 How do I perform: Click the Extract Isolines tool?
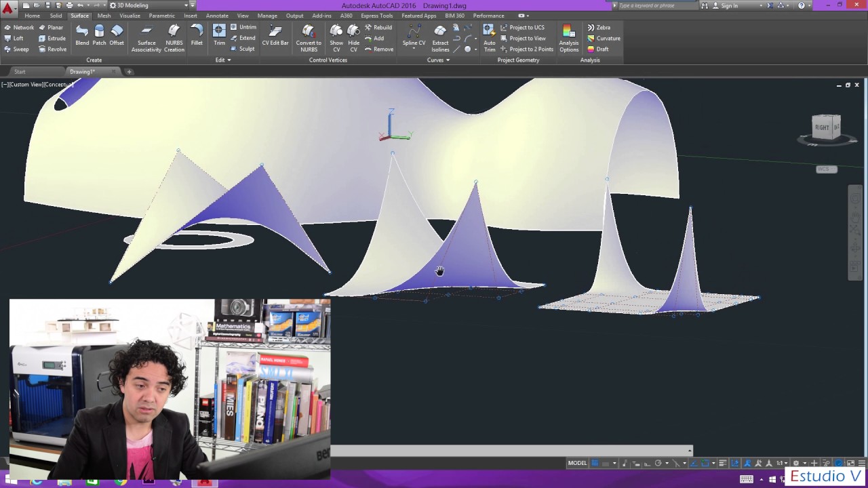point(440,38)
